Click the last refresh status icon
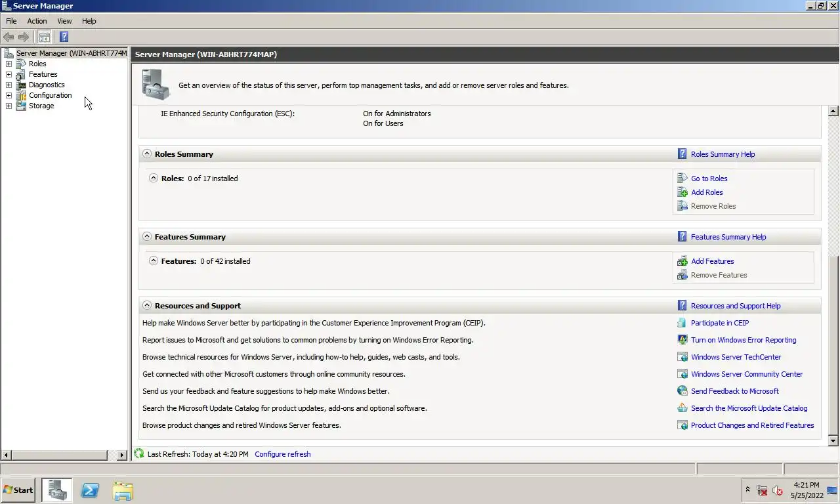 (139, 453)
